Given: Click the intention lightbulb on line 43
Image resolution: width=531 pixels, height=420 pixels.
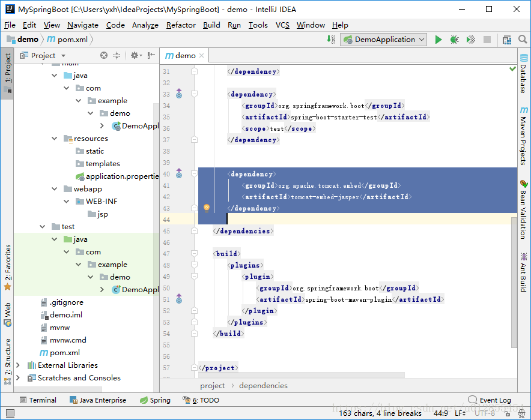Looking at the screenshot, I should pos(206,208).
